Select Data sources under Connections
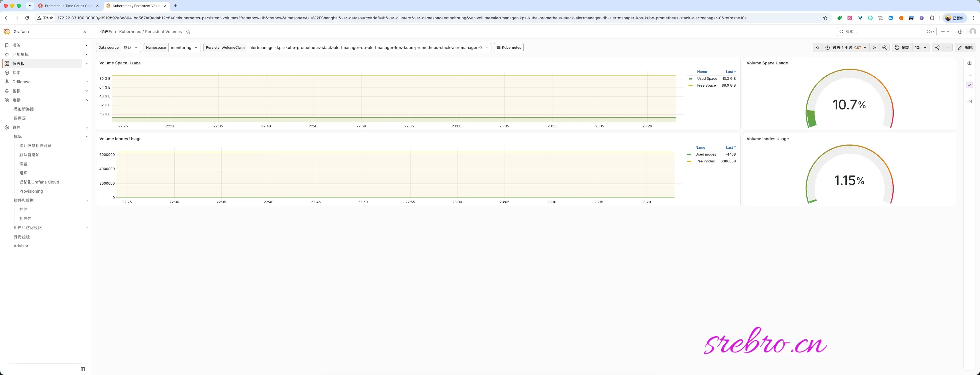This screenshot has height=375, width=980. (x=20, y=119)
